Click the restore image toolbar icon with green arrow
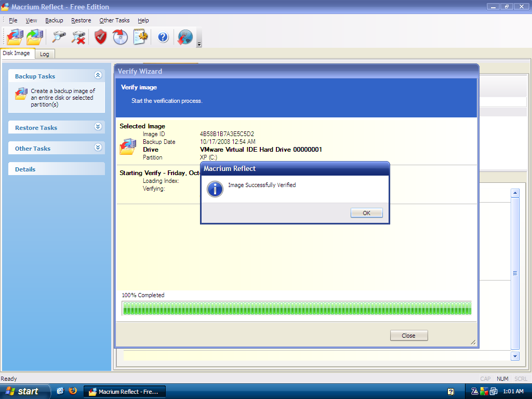The image size is (532, 399). pyautogui.click(x=35, y=37)
